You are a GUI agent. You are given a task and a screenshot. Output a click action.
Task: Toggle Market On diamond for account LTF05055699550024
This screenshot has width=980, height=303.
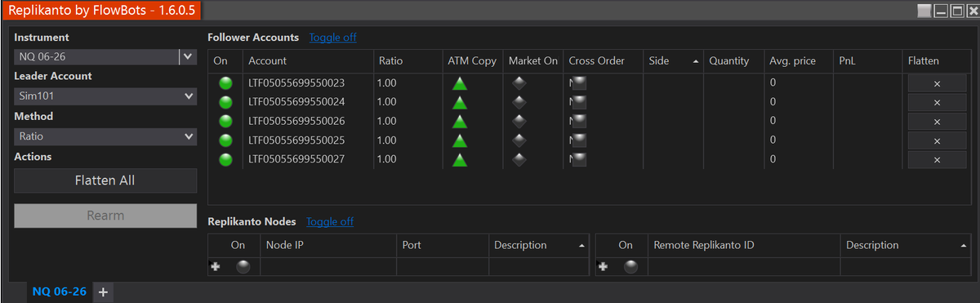[519, 102]
